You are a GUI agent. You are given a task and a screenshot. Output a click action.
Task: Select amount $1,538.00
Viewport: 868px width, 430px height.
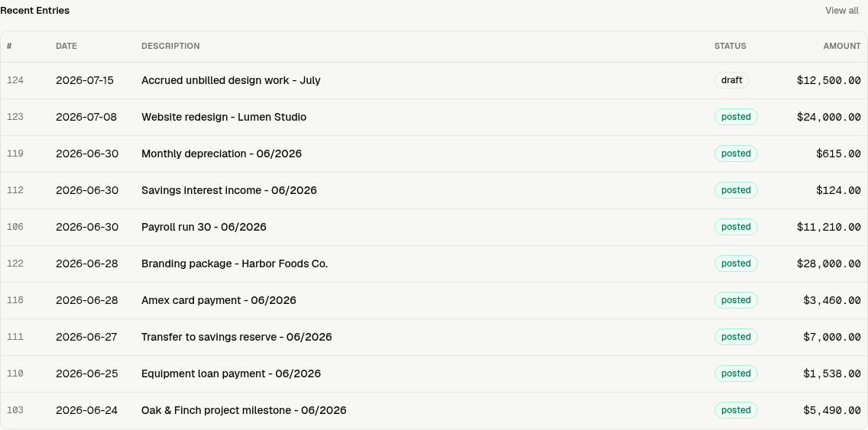832,373
